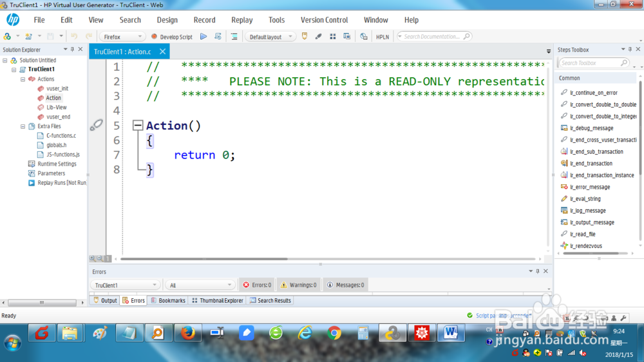This screenshot has width=644, height=362.
Task: Open the TruClient1 errors scope dropdown
Action: [x=126, y=285]
